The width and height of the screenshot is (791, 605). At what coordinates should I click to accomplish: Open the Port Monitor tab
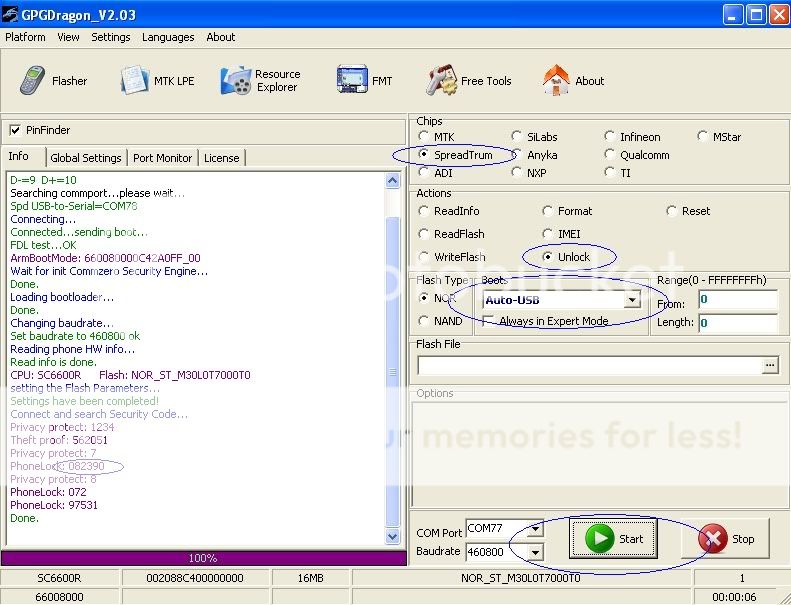pyautogui.click(x=162, y=158)
